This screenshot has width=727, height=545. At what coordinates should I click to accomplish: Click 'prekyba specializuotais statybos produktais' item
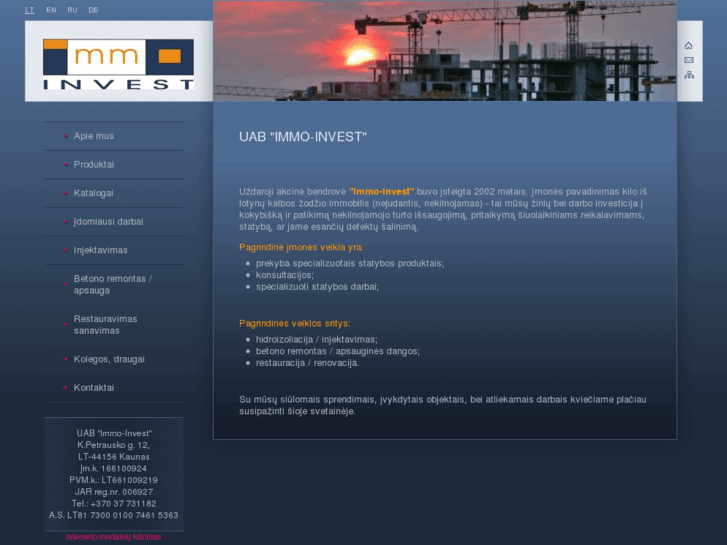[350, 263]
